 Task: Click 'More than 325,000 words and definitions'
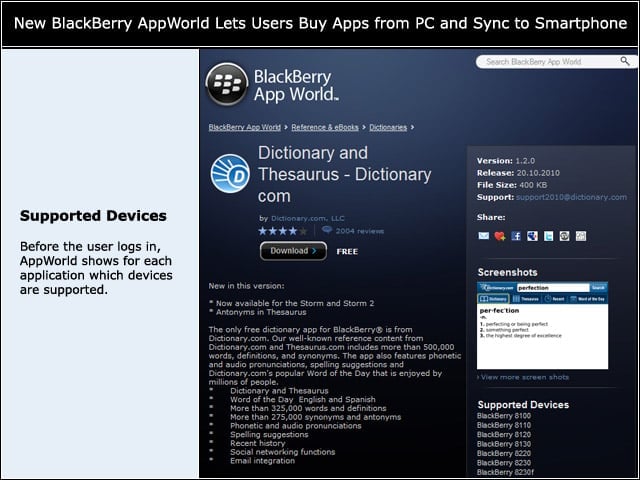tap(308, 408)
